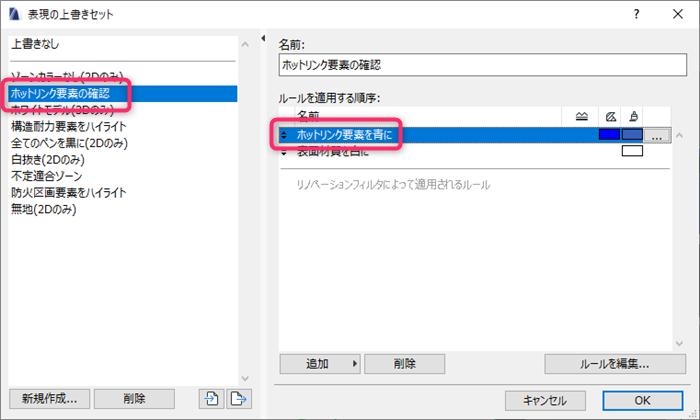Screen dimensions: 700x420
Task: Click the export override set icon
Action: 239,398
